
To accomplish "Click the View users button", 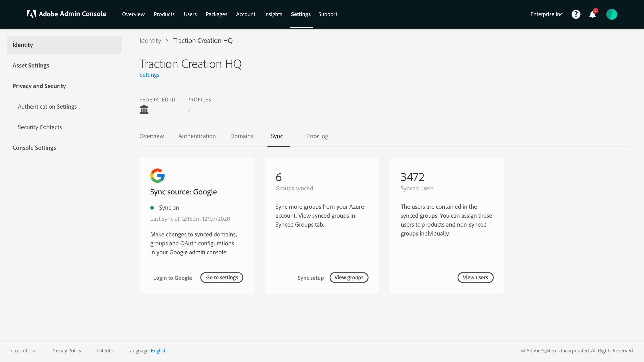I will 475,278.
